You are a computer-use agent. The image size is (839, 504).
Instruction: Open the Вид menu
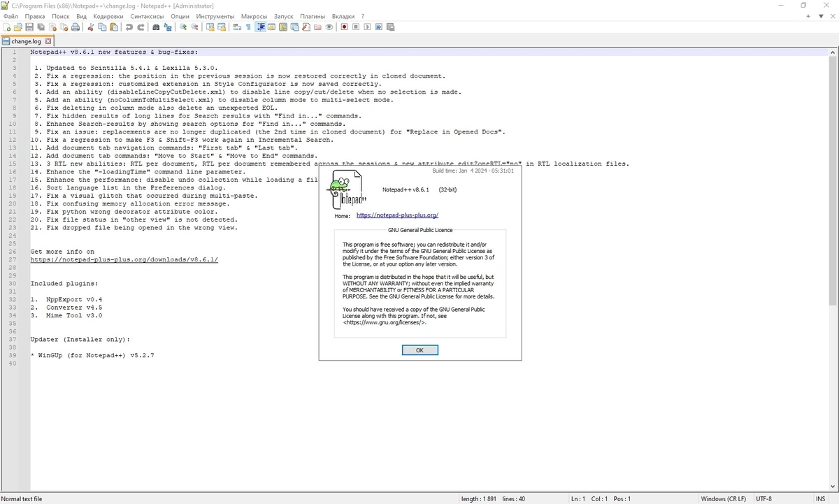pos(82,15)
